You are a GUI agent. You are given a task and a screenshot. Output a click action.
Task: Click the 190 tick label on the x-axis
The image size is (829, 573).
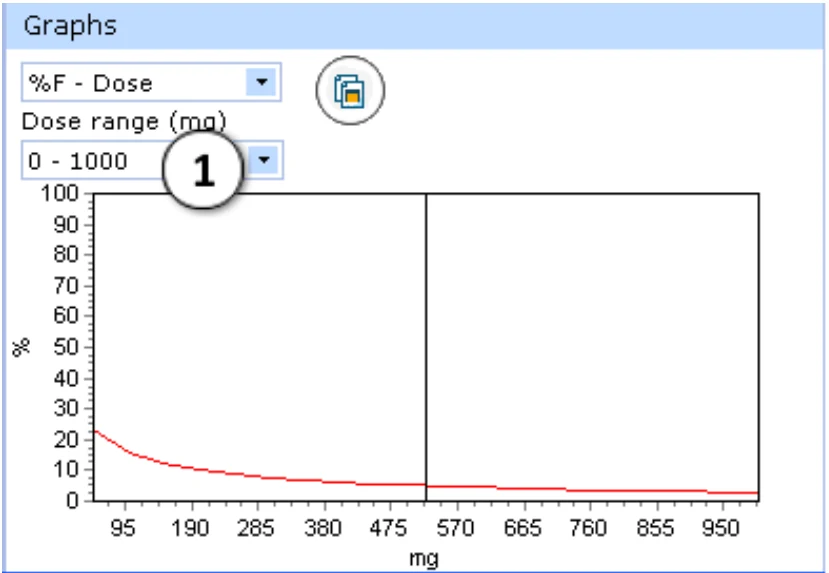(x=190, y=528)
